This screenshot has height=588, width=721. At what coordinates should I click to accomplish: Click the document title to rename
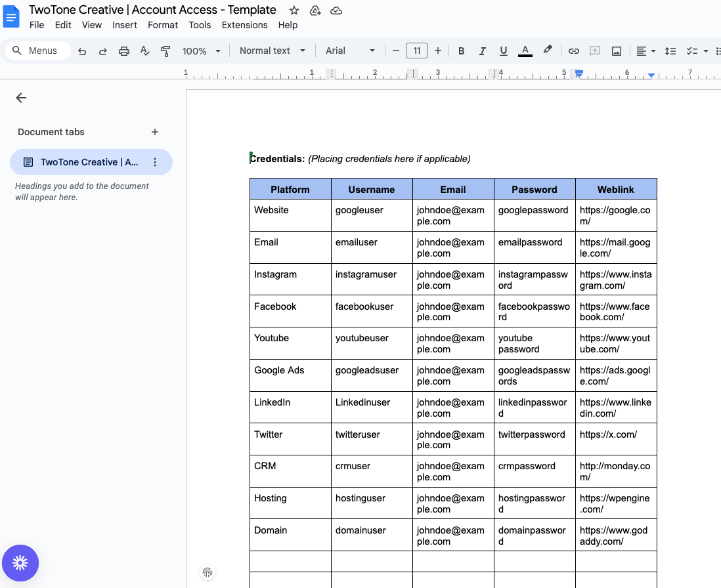152,10
